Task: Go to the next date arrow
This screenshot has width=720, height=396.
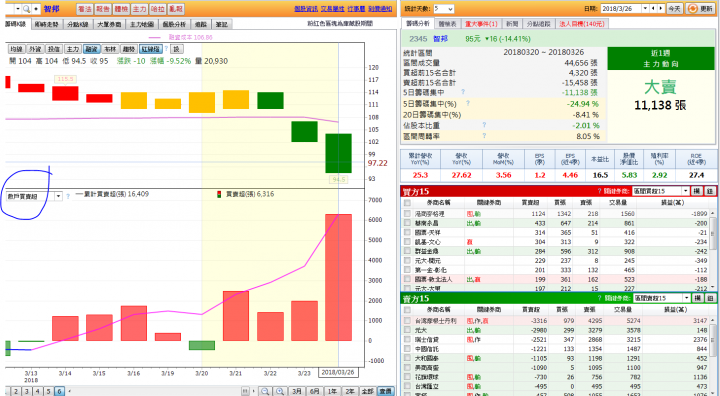Action: (x=661, y=9)
